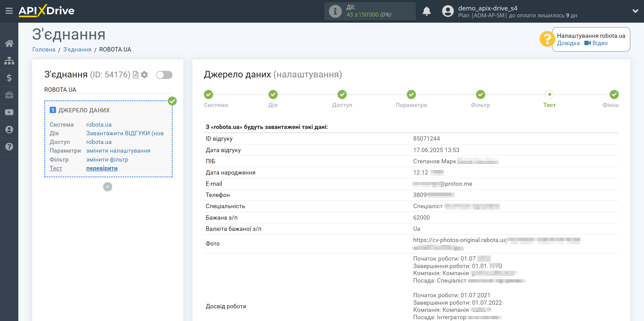Viewport: 644px width, 321px height.
Task: Click the connection notes document icon
Action: point(136,75)
